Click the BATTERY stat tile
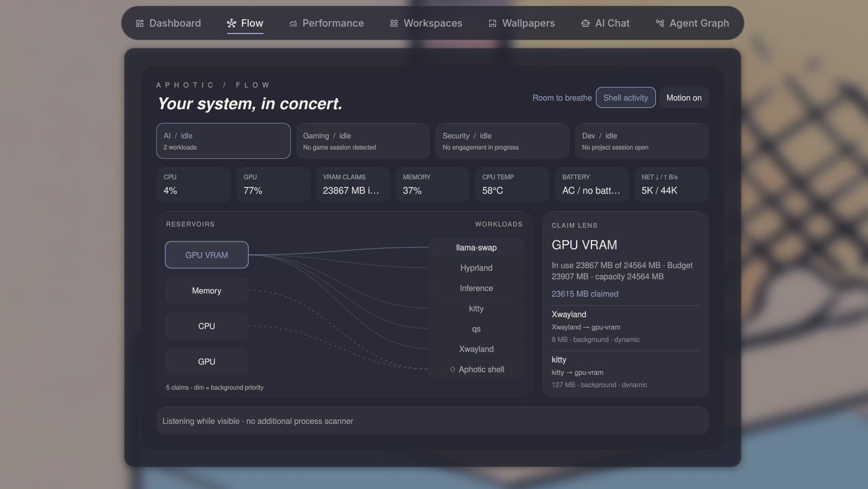Image resolution: width=868 pixels, height=489 pixels. click(592, 185)
